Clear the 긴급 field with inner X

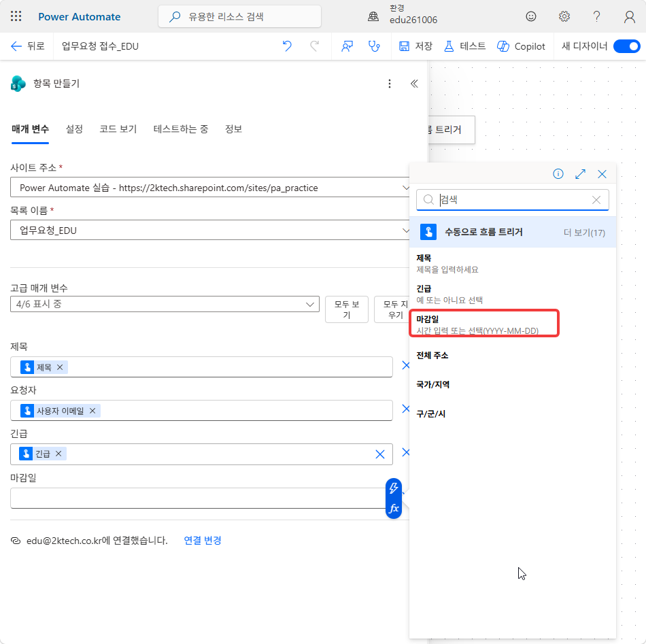tap(380, 454)
